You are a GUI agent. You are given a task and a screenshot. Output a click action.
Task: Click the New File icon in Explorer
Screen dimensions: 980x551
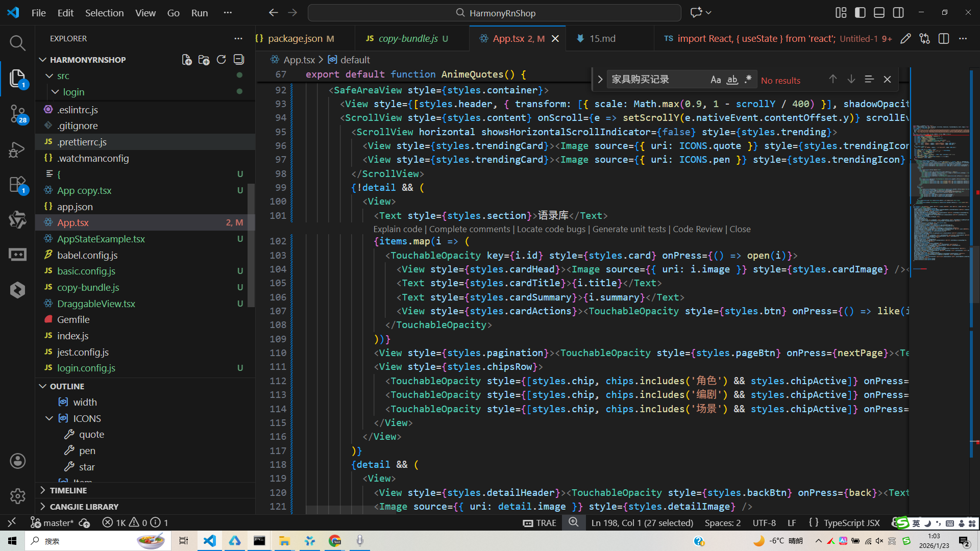(x=187, y=60)
